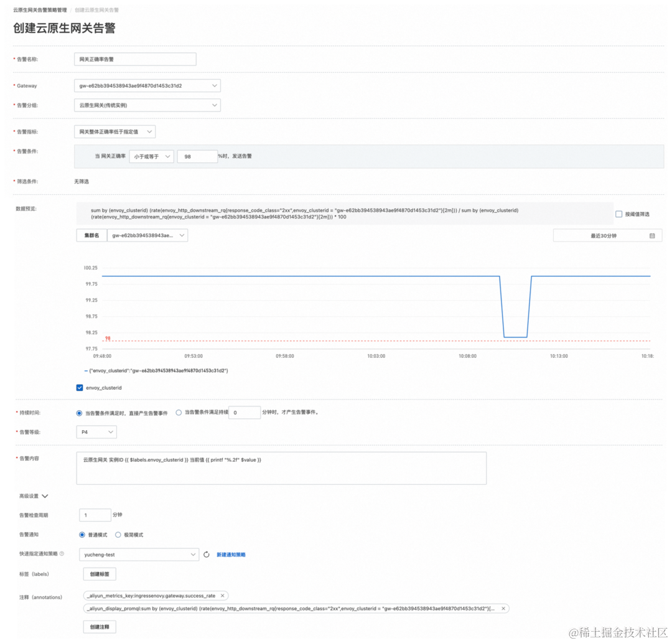Click the duration minutes field showing 0
This screenshot has width=672, height=643.
[245, 412]
